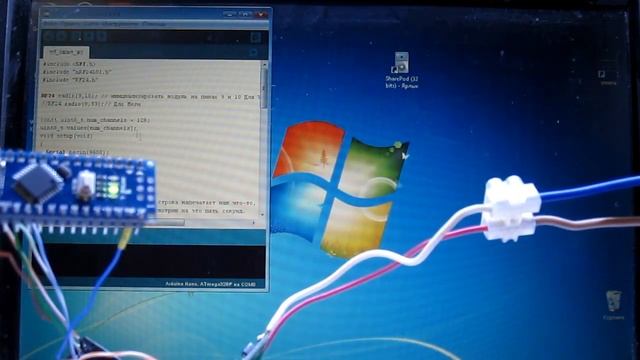Open the Инструменты menu
Image resolution: width=640 pixels, height=360 pixels.
tap(120, 24)
